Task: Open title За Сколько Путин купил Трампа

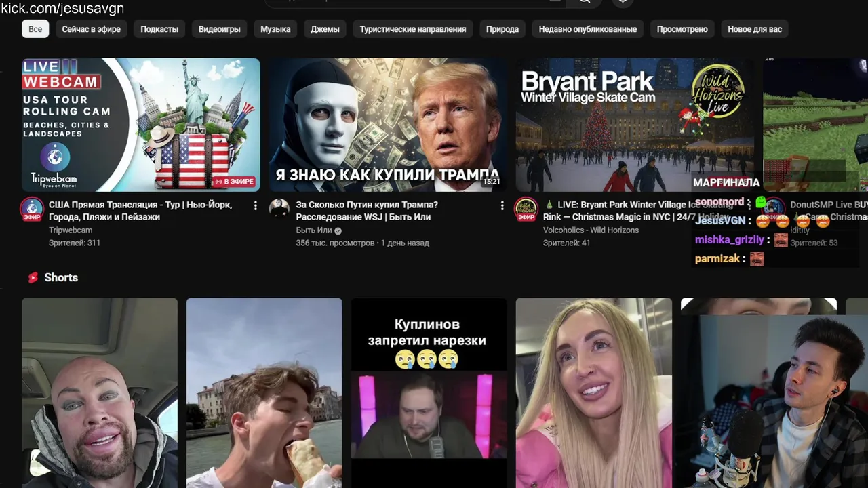Action: pos(367,211)
